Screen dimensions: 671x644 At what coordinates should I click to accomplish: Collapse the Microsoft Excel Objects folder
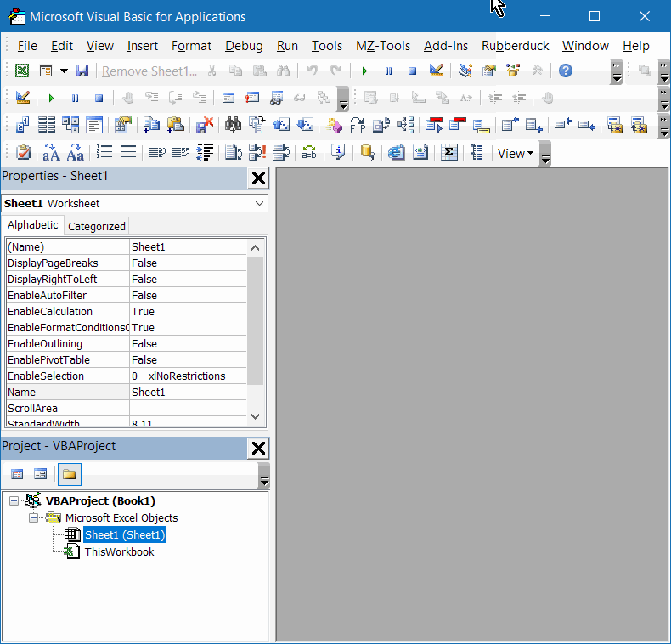coord(33,517)
